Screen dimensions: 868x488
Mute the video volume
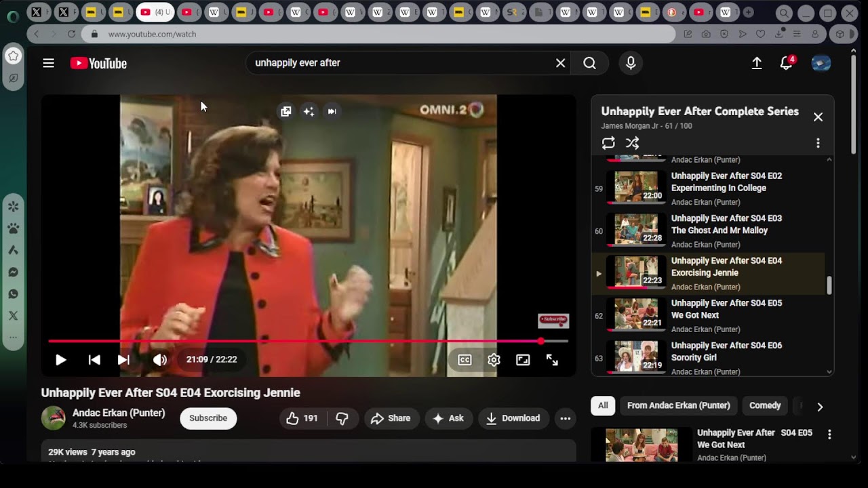tap(160, 360)
